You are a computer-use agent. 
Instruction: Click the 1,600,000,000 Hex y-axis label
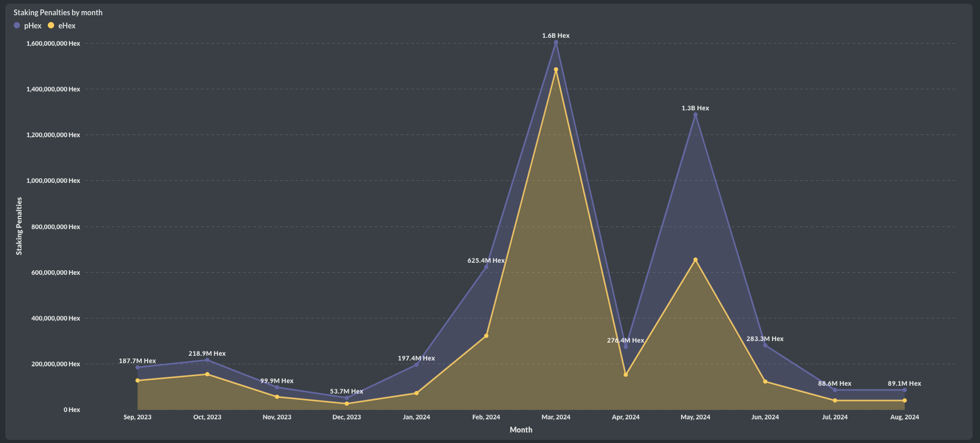pos(53,44)
